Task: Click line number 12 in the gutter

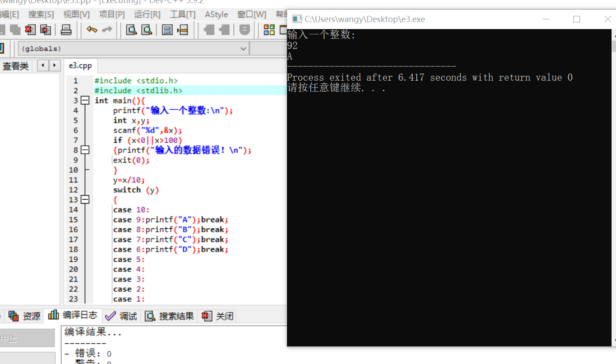Action: tap(73, 190)
